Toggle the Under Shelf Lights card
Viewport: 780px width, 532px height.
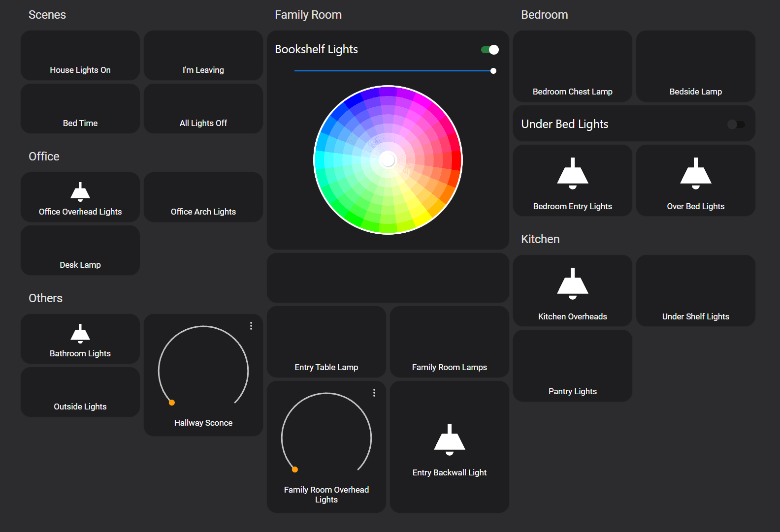696,291
